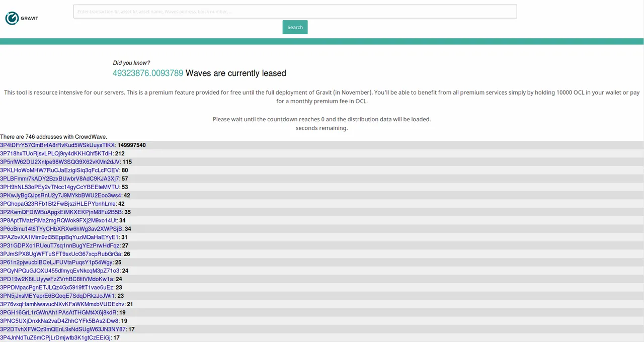Follow link 3P8AptTMatzRMa2mgRQWok9FXj2M9xo14Ut

click(58, 220)
